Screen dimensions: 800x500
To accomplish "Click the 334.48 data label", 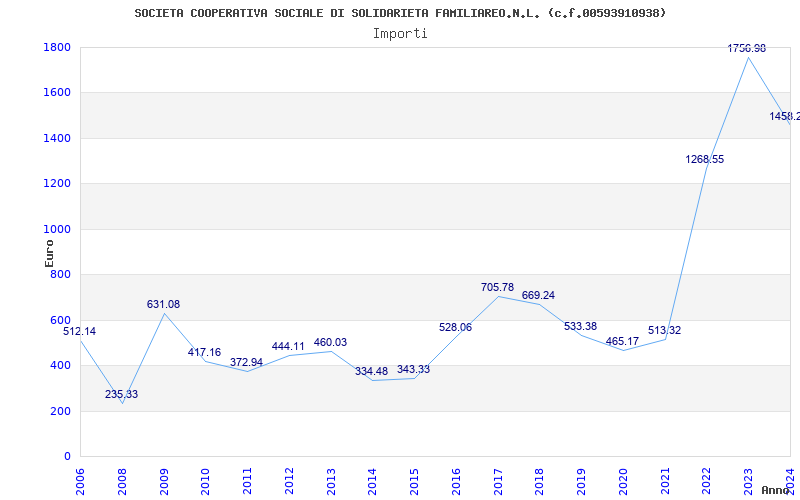I will pyautogui.click(x=371, y=371).
